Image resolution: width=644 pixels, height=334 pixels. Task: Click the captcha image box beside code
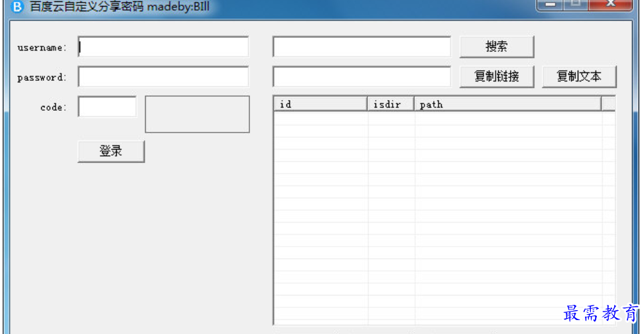pos(197,114)
